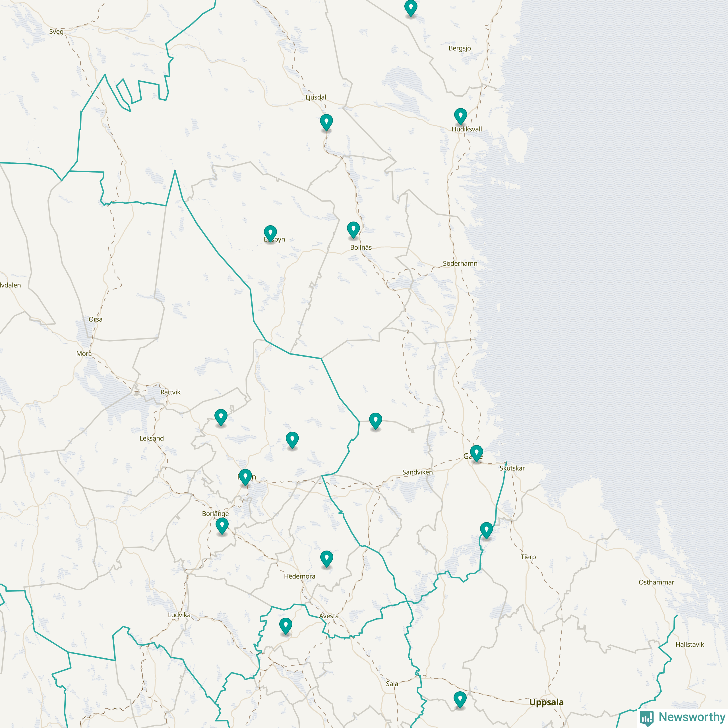The height and width of the screenshot is (728, 728).
Task: Select the marker just south of Ljusdal
Action: pyautogui.click(x=326, y=122)
